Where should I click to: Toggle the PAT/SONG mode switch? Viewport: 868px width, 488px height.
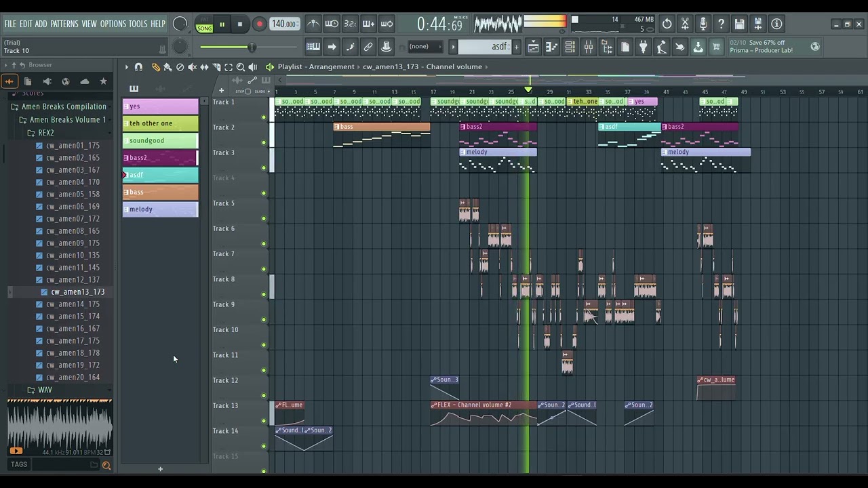(204, 24)
